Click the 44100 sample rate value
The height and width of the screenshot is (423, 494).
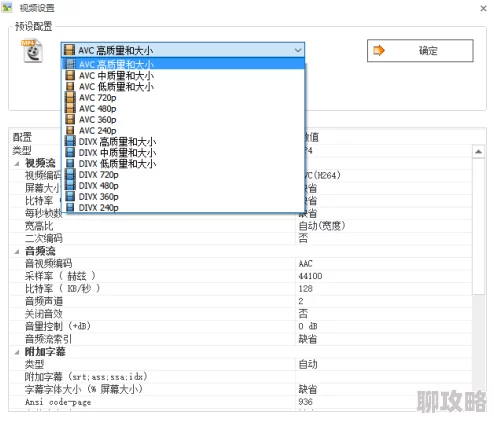tap(310, 276)
